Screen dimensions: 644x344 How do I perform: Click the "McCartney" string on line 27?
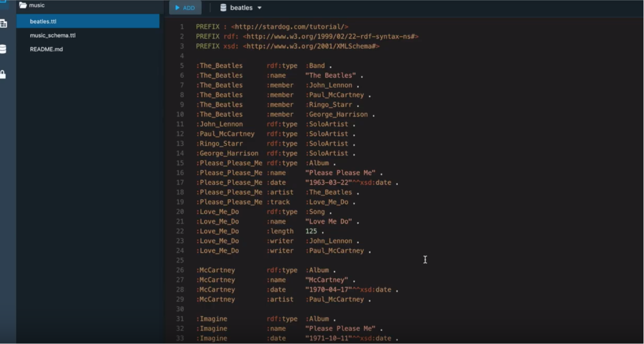pyautogui.click(x=327, y=280)
